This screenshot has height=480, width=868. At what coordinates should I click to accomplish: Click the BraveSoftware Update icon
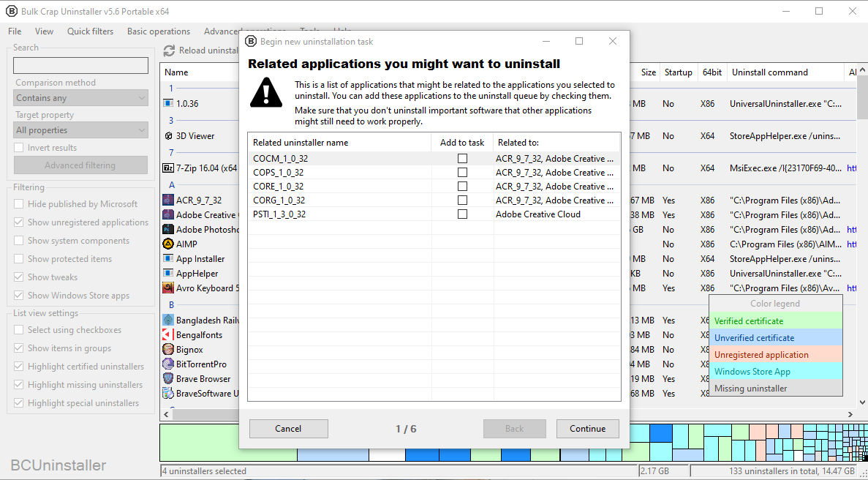pos(168,394)
